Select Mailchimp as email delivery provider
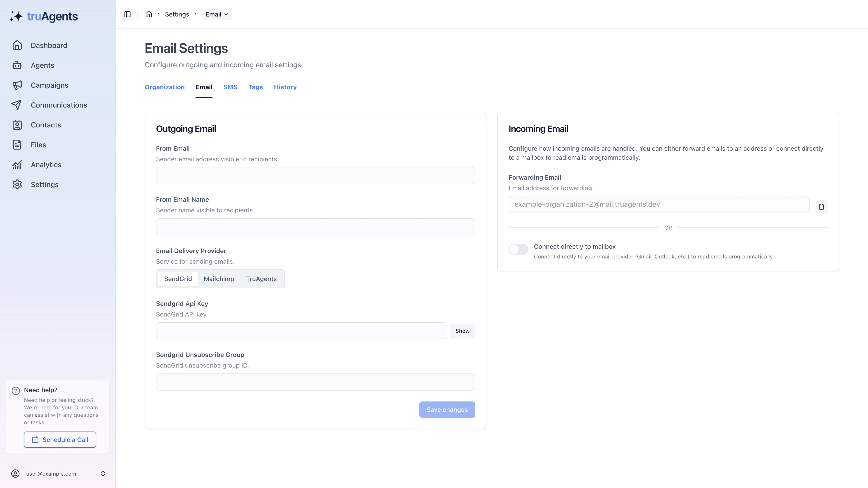Image resolution: width=868 pixels, height=488 pixels. tap(219, 279)
